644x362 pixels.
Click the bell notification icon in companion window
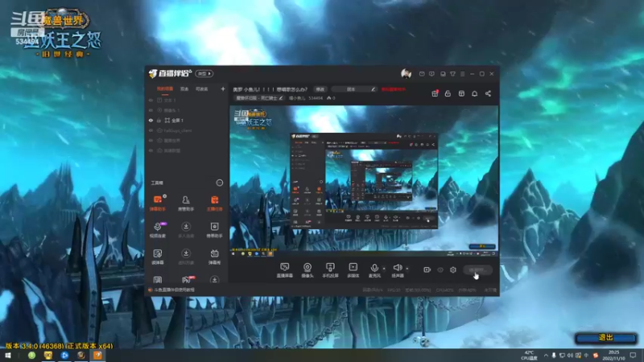[474, 93]
